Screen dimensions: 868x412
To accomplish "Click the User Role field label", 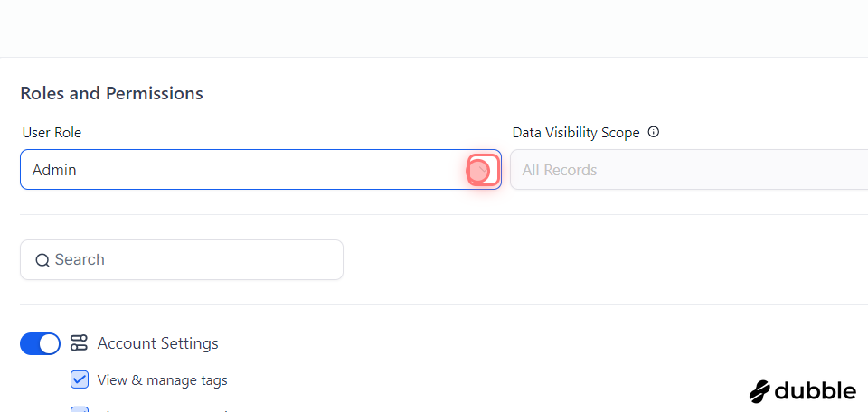I will coord(52,132).
